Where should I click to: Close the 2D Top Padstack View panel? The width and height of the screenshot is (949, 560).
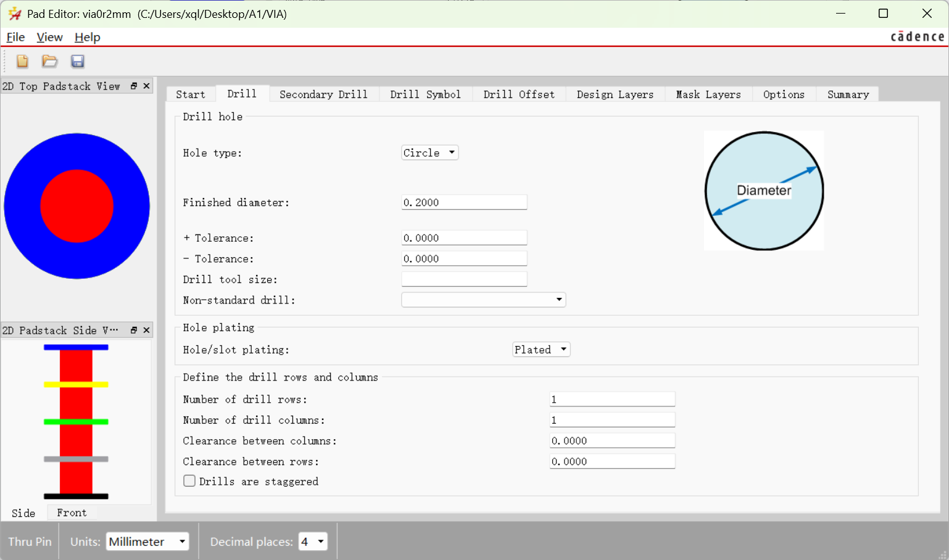coord(147,86)
